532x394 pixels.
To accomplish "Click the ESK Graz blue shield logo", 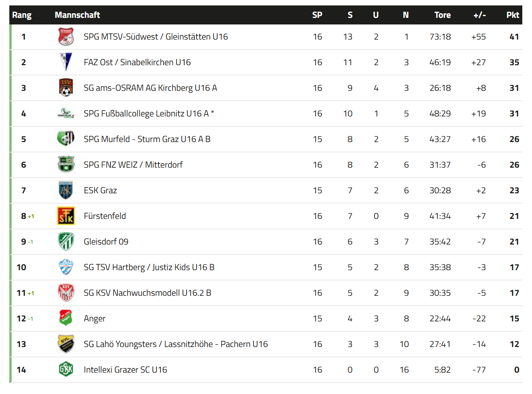I will (x=66, y=190).
